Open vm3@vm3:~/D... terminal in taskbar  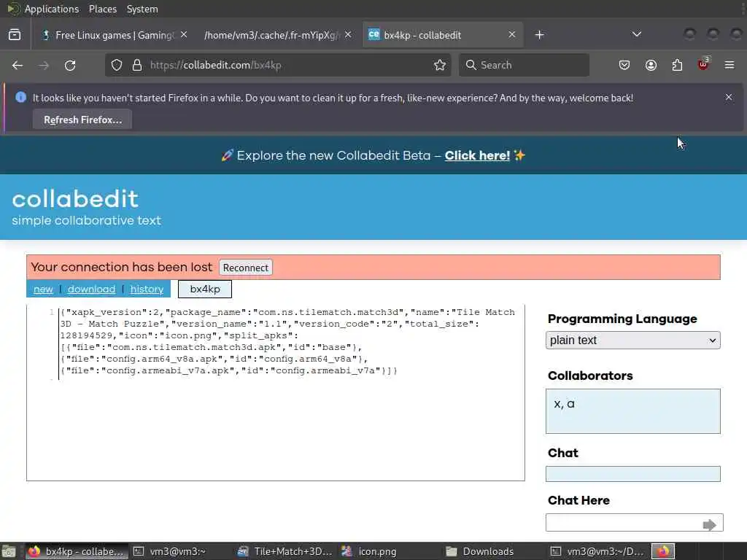pyautogui.click(x=597, y=551)
